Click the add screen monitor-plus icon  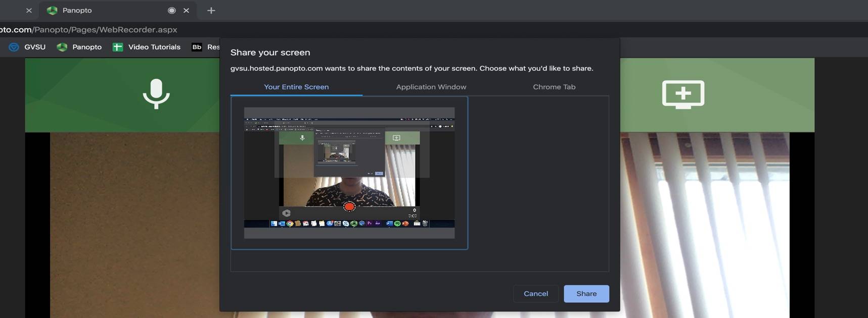pos(683,94)
